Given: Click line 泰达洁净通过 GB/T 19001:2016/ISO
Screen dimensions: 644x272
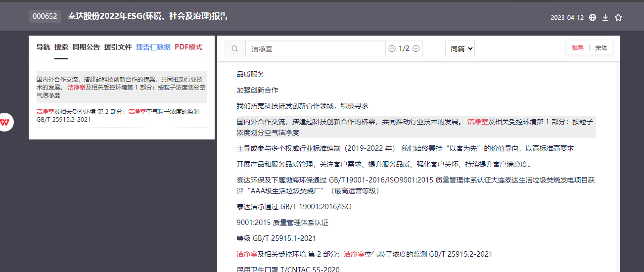Looking at the screenshot, I should pos(294,207).
